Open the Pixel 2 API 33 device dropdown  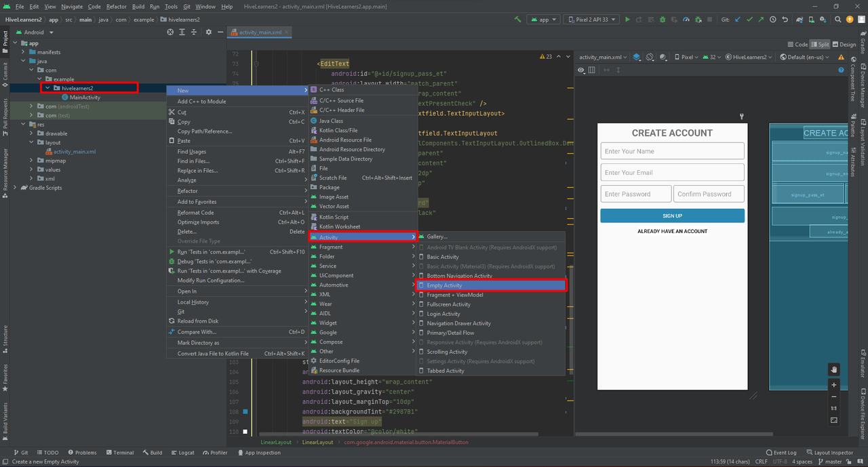tap(591, 20)
